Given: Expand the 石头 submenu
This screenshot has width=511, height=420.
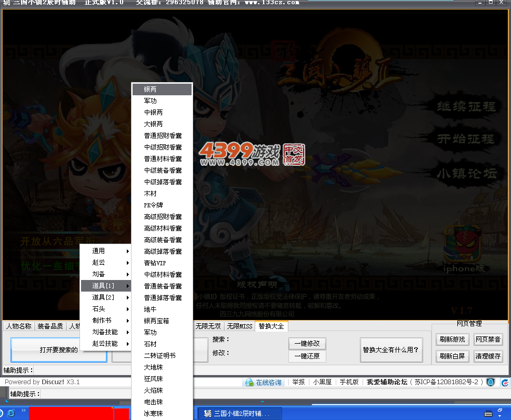Looking at the screenshot, I should click(x=106, y=309).
